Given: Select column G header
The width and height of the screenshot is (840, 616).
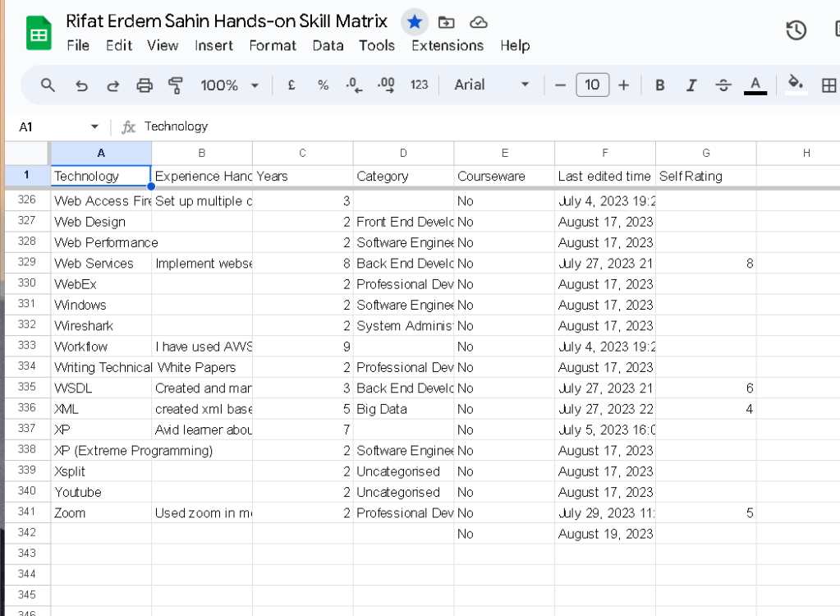Looking at the screenshot, I should click(x=706, y=154).
